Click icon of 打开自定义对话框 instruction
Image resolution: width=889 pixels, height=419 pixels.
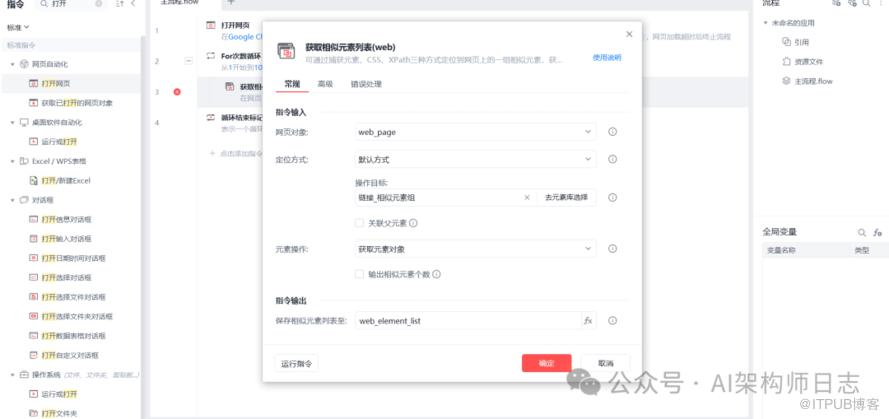click(33, 355)
